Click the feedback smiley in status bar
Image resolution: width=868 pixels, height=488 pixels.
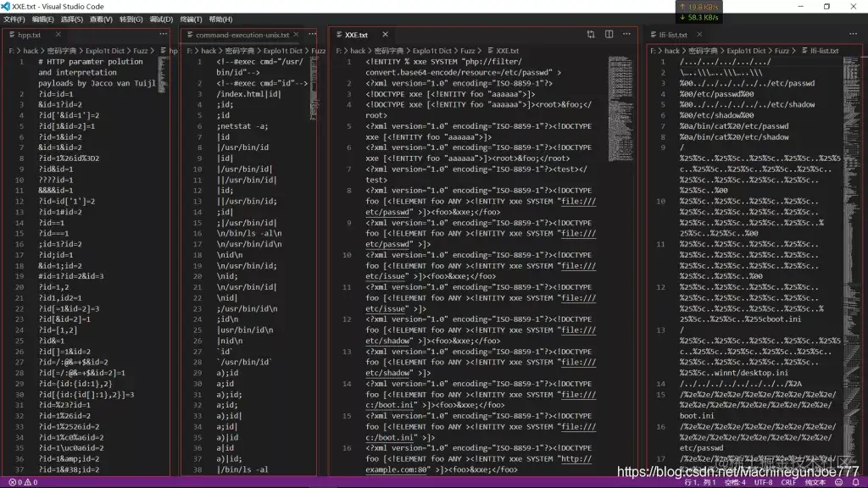[x=838, y=482]
